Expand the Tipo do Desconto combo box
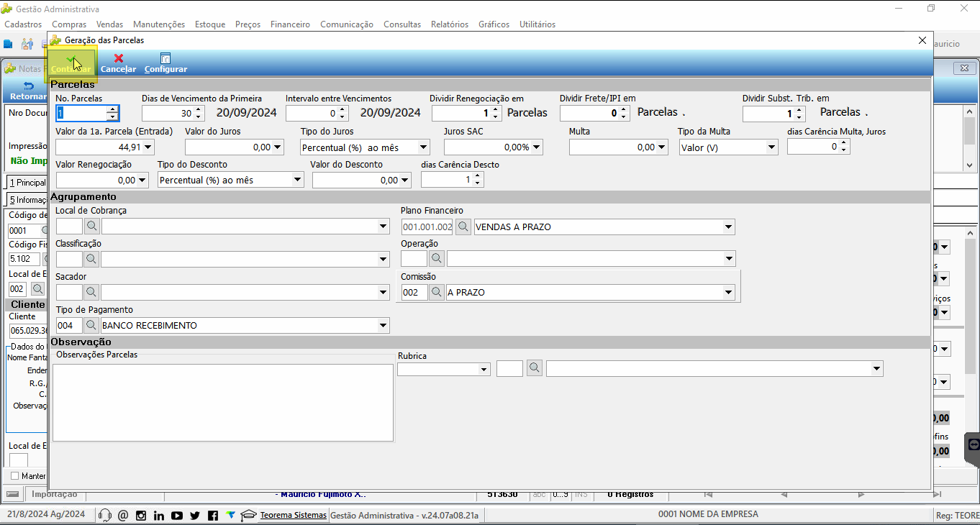The height and width of the screenshot is (525, 980). [x=298, y=181]
